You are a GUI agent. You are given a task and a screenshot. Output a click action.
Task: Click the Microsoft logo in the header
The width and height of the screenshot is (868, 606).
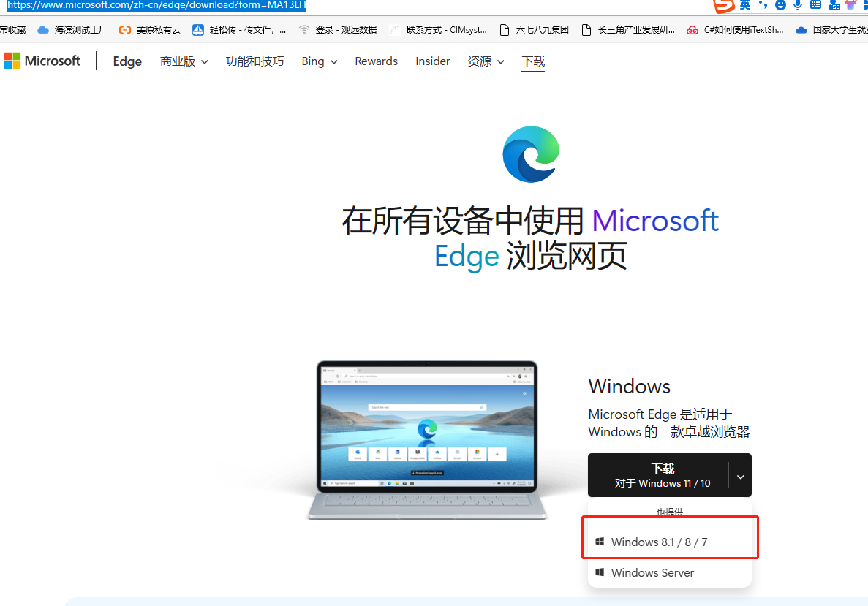point(42,61)
